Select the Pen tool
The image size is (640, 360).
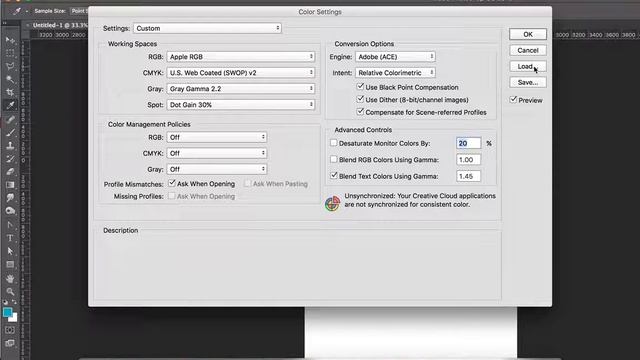point(10,224)
